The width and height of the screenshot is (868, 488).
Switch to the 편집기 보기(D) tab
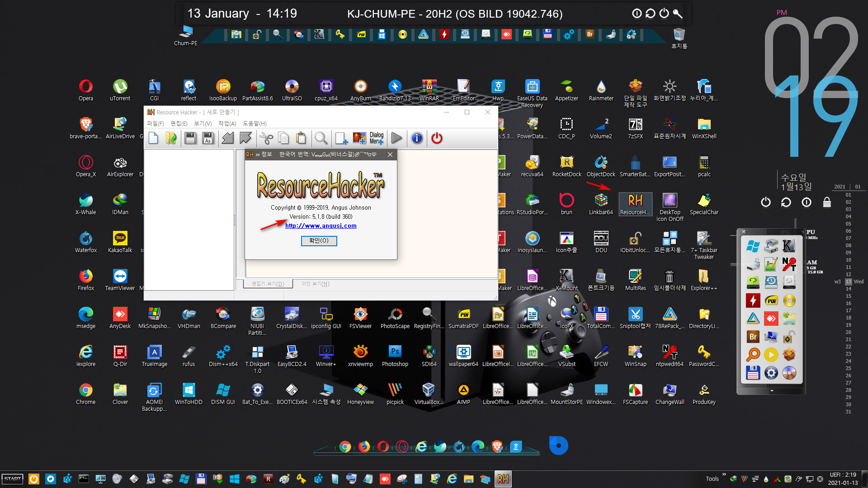(x=268, y=284)
